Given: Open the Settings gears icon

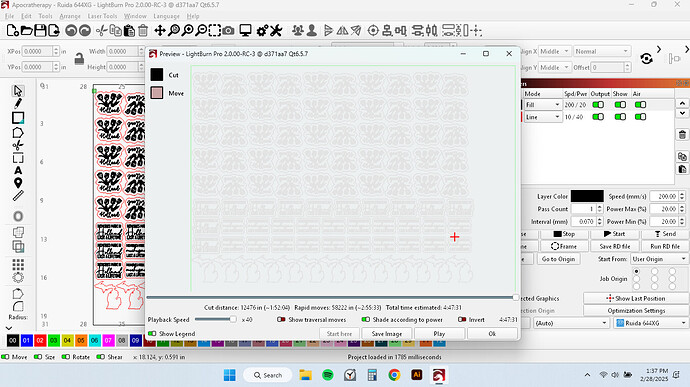Looking at the screenshot, I should (x=262, y=30).
